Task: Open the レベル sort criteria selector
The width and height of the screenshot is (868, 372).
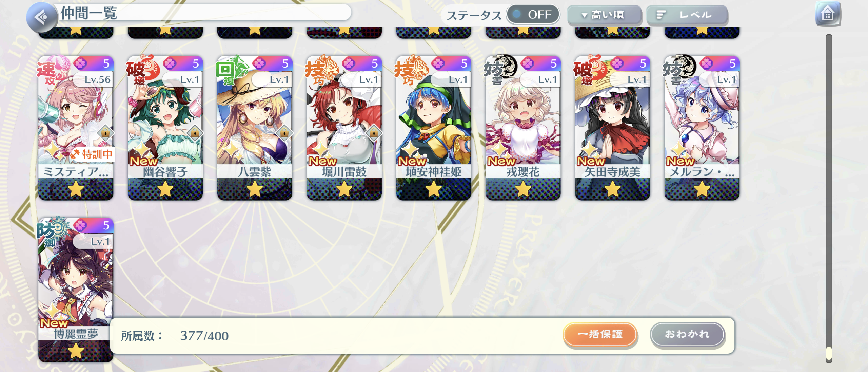Action: 687,15
